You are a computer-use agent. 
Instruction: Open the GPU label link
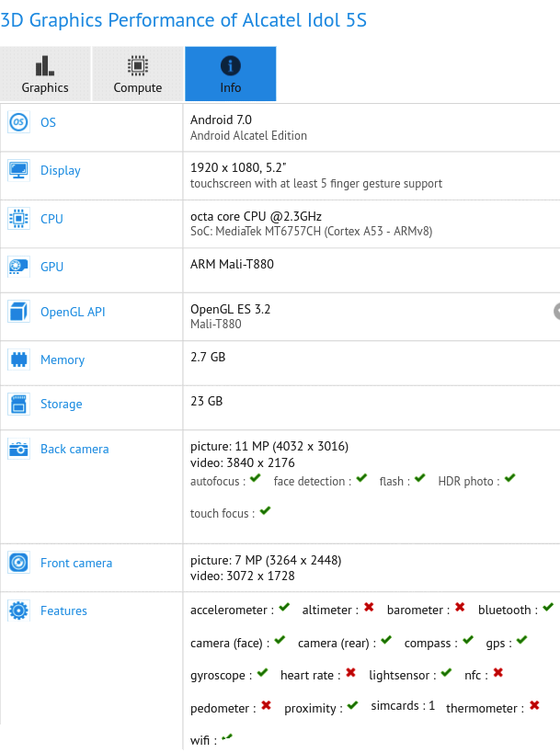(51, 267)
